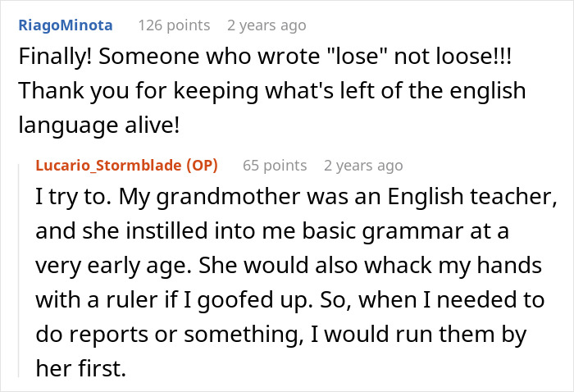The height and width of the screenshot is (392, 574).
Task: Click the (OP) tag beside Lucario_Stormblade
Action: click(202, 166)
